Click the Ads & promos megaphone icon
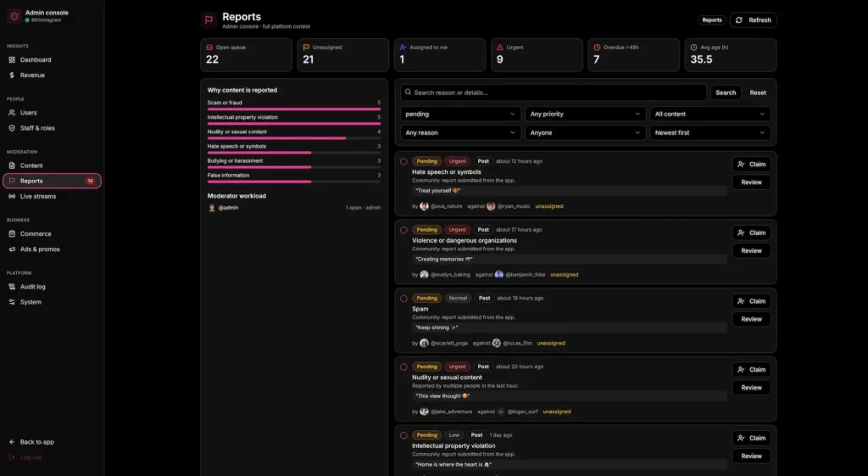The height and width of the screenshot is (476, 868). click(12, 249)
